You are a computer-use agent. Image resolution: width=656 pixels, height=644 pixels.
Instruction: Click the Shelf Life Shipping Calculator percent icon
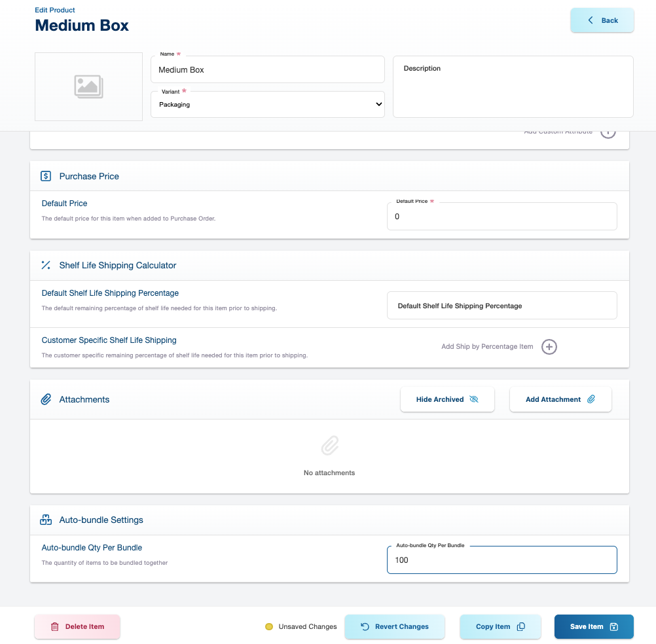click(46, 265)
